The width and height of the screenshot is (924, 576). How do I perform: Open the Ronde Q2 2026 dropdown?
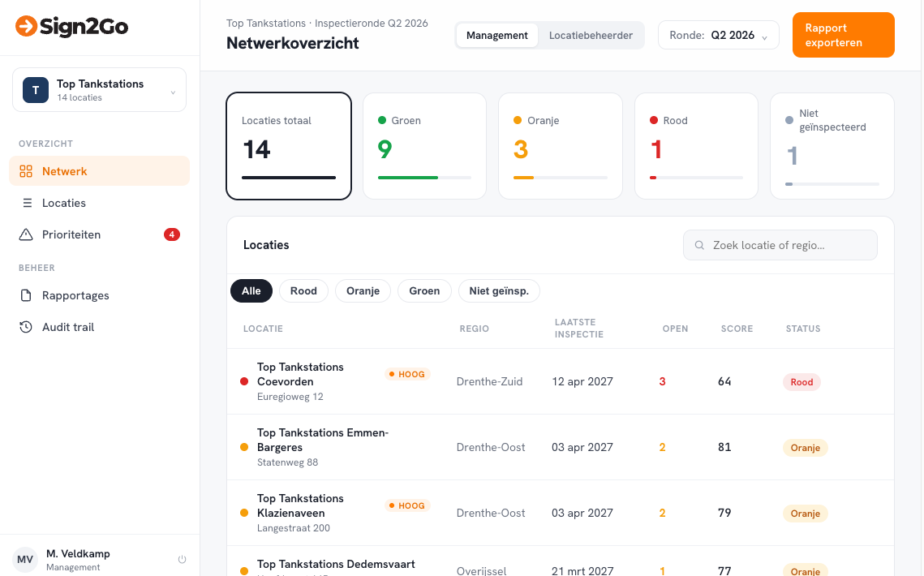point(718,36)
